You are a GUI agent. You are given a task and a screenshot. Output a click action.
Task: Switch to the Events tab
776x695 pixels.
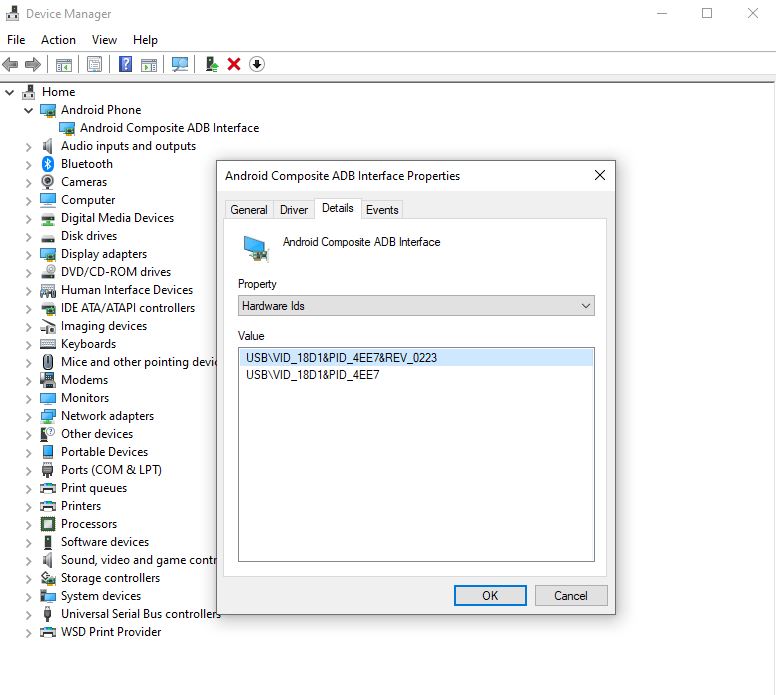point(382,210)
